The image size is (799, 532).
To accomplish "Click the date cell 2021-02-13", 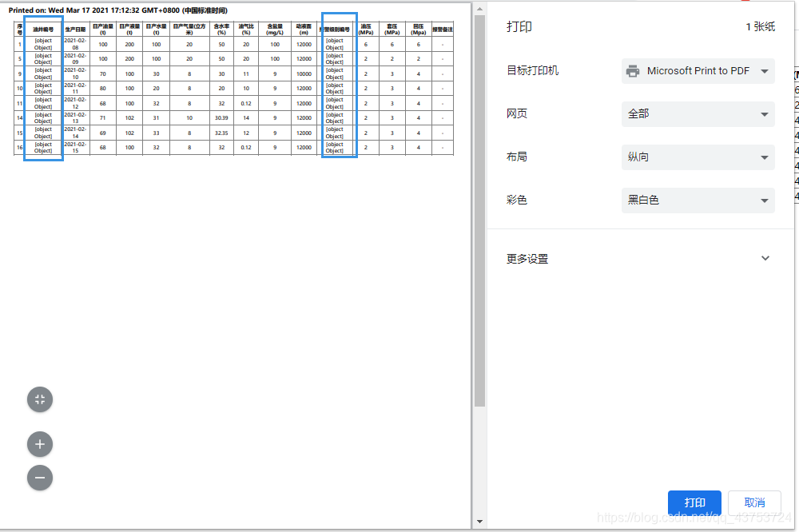I will pyautogui.click(x=75, y=118).
